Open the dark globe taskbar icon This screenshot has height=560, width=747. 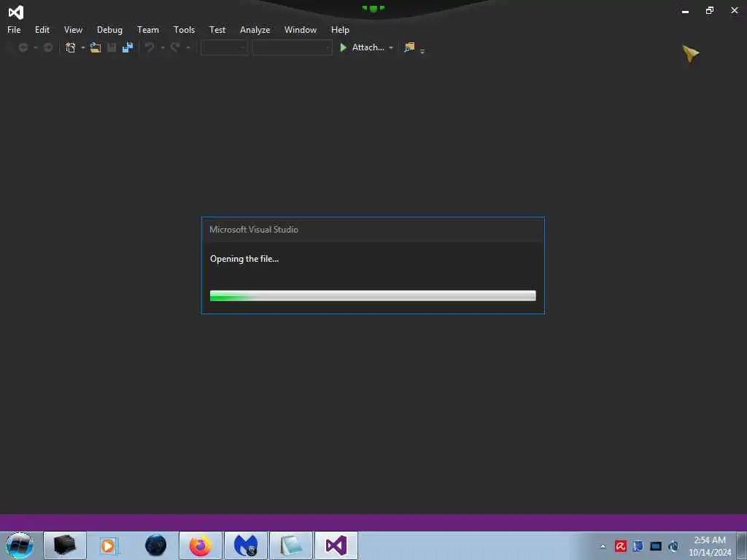coord(156,545)
